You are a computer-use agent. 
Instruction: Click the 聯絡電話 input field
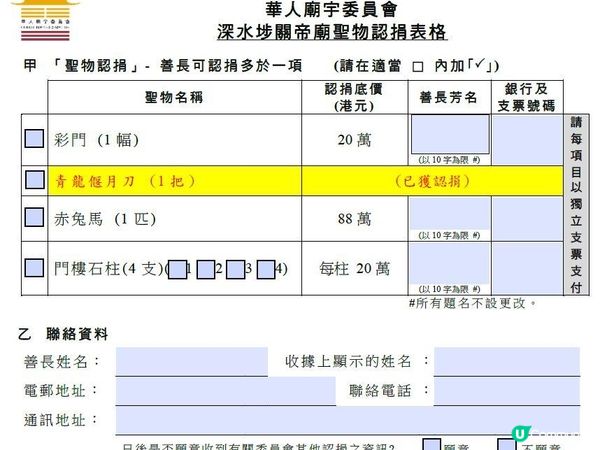coord(507,391)
